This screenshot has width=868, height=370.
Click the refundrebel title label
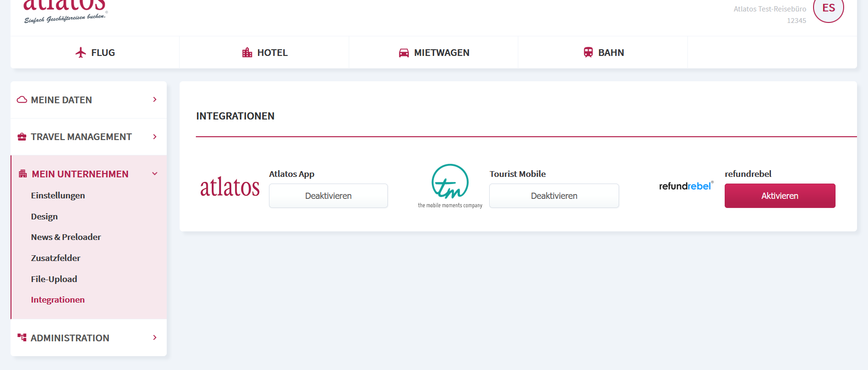(748, 174)
